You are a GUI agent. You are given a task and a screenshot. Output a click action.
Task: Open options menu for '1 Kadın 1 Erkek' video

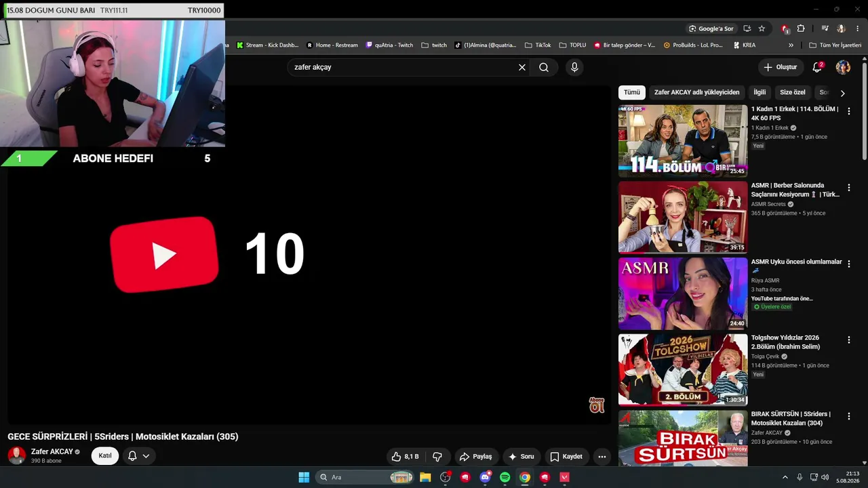848,111
